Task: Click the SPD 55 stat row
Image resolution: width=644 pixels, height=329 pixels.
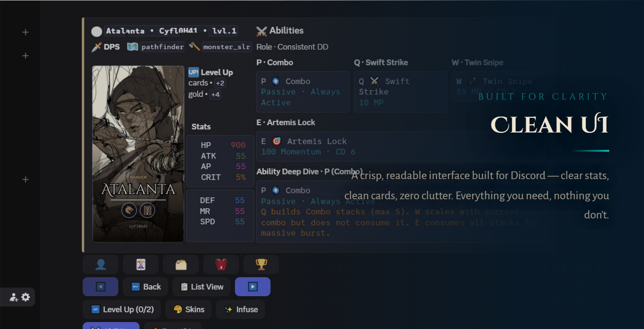Action: pyautogui.click(x=222, y=222)
